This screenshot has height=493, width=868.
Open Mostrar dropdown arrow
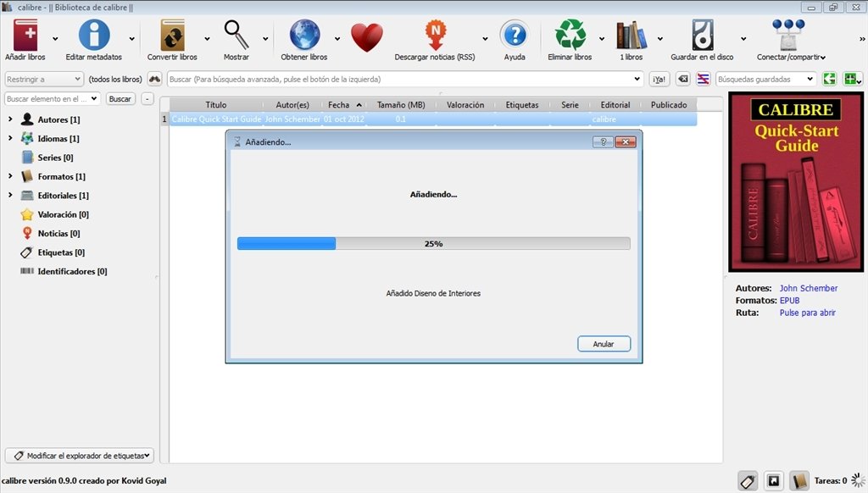(265, 39)
